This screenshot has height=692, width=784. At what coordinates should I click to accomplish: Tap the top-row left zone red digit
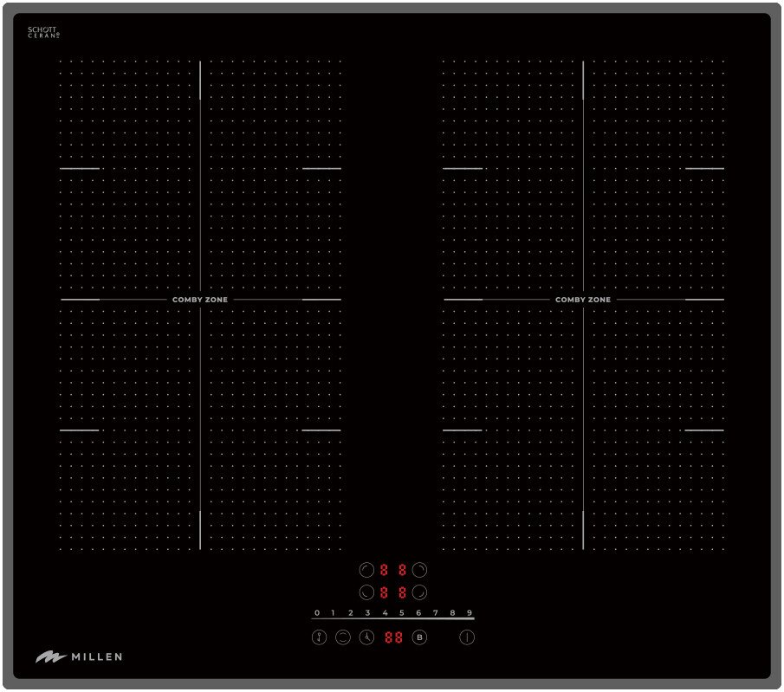click(383, 570)
